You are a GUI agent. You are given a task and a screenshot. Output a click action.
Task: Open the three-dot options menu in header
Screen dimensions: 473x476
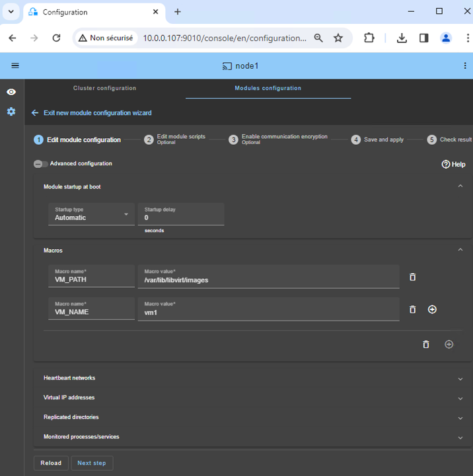click(464, 65)
